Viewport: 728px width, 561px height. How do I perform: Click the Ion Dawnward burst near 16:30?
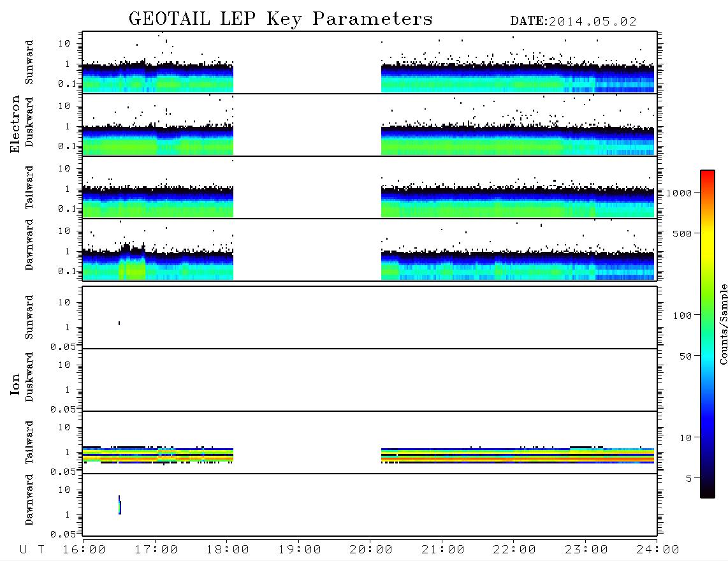(120, 505)
